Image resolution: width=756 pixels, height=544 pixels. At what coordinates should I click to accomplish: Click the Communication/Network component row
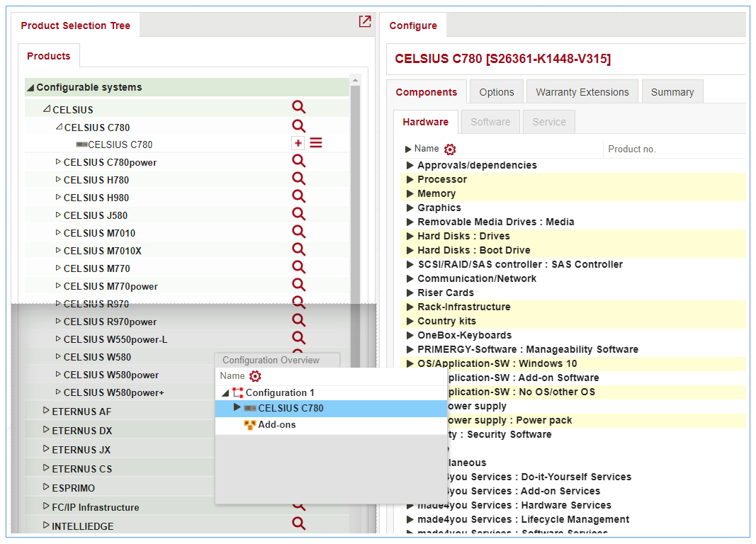(x=573, y=278)
